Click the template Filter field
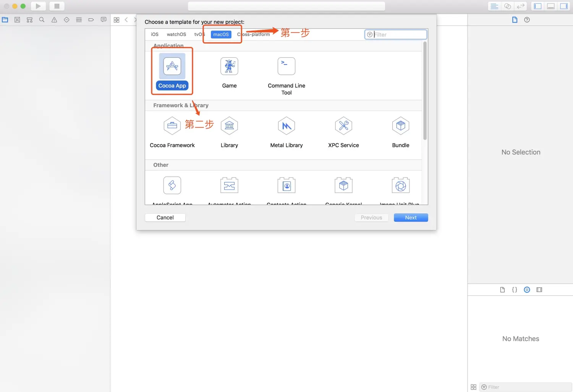Image resolution: width=573 pixels, height=392 pixels. pos(396,34)
